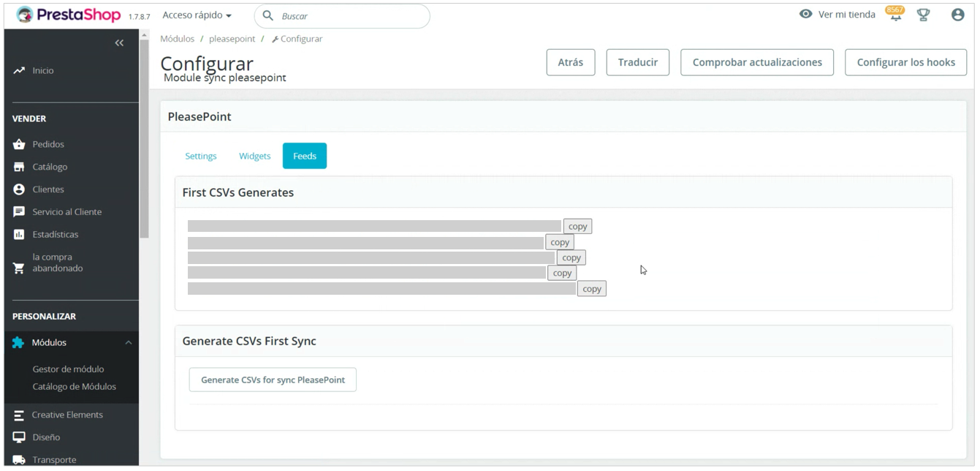Image resolution: width=980 pixels, height=471 pixels.
Task: Click the Clientes person icon
Action: point(19,189)
